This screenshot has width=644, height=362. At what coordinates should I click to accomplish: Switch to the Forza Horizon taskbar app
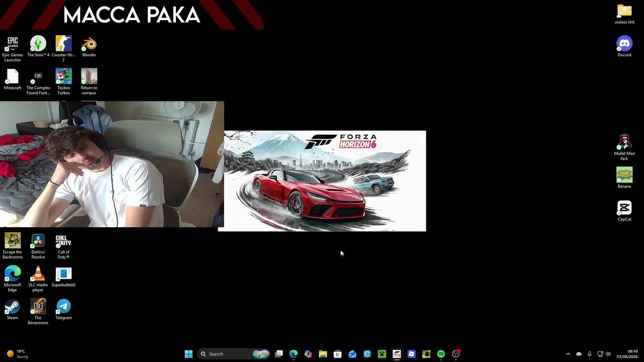click(397, 354)
